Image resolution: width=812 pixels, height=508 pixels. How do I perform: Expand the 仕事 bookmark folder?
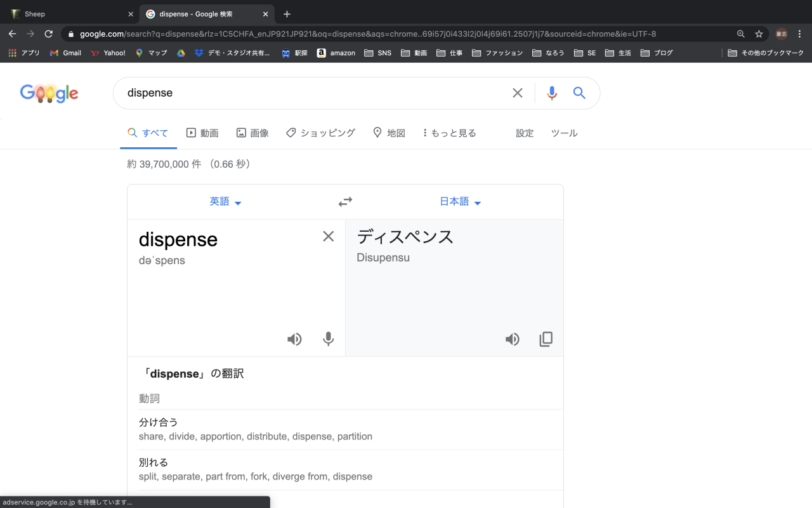click(x=450, y=53)
